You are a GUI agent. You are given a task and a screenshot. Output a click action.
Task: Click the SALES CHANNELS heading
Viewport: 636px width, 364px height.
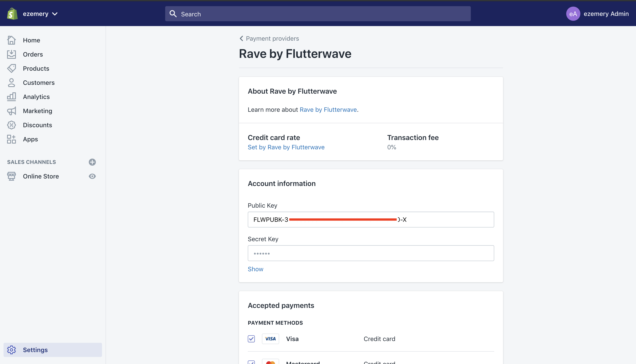point(32,162)
